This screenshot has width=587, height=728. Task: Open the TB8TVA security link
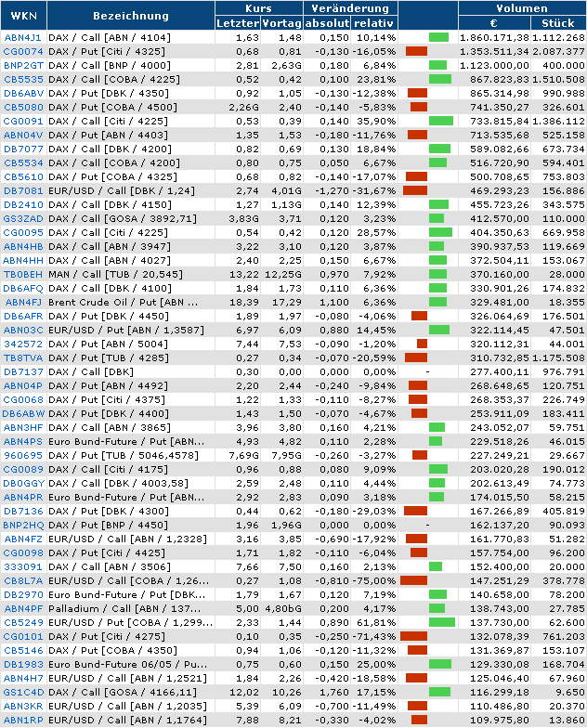(22, 358)
